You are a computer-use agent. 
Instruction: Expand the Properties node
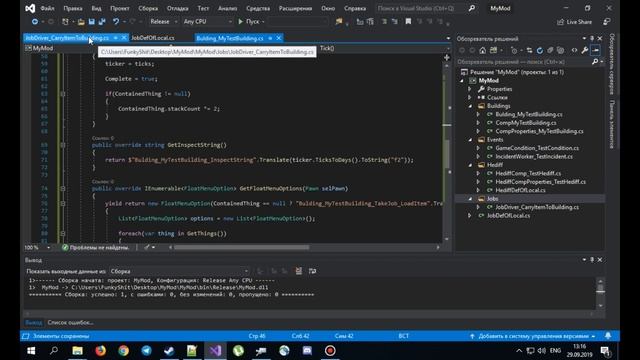[469, 89]
